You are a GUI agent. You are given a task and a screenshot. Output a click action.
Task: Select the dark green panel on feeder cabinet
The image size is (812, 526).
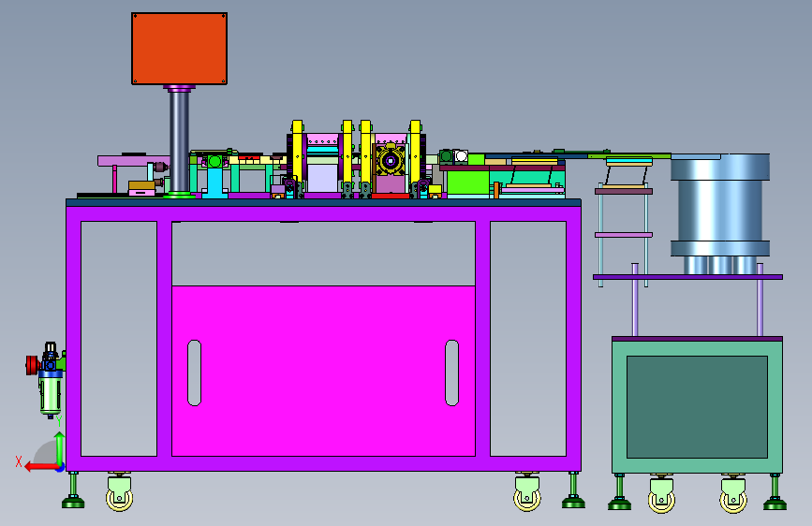697,407
